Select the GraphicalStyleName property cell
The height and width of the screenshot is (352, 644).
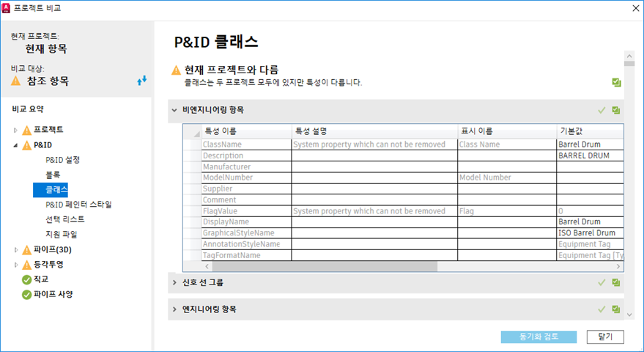[x=246, y=233]
